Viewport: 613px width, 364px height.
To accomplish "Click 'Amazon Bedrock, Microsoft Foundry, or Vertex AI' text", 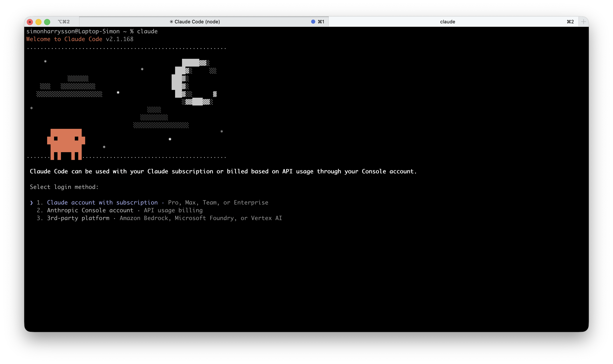I will click(x=201, y=218).
